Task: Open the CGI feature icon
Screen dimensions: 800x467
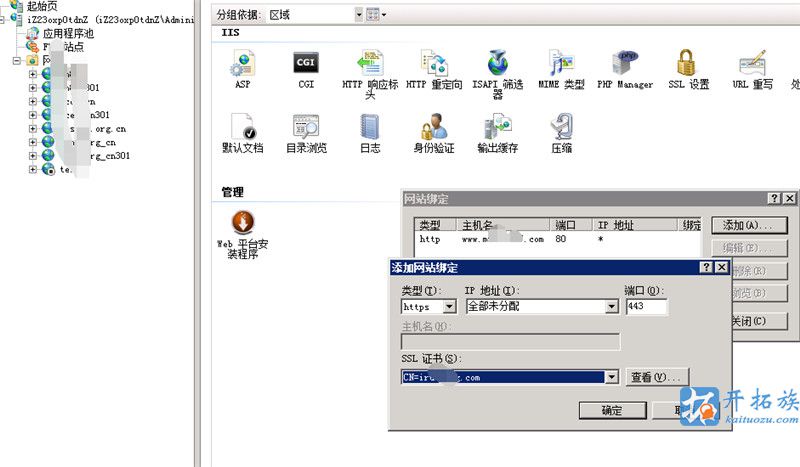Action: click(x=306, y=69)
